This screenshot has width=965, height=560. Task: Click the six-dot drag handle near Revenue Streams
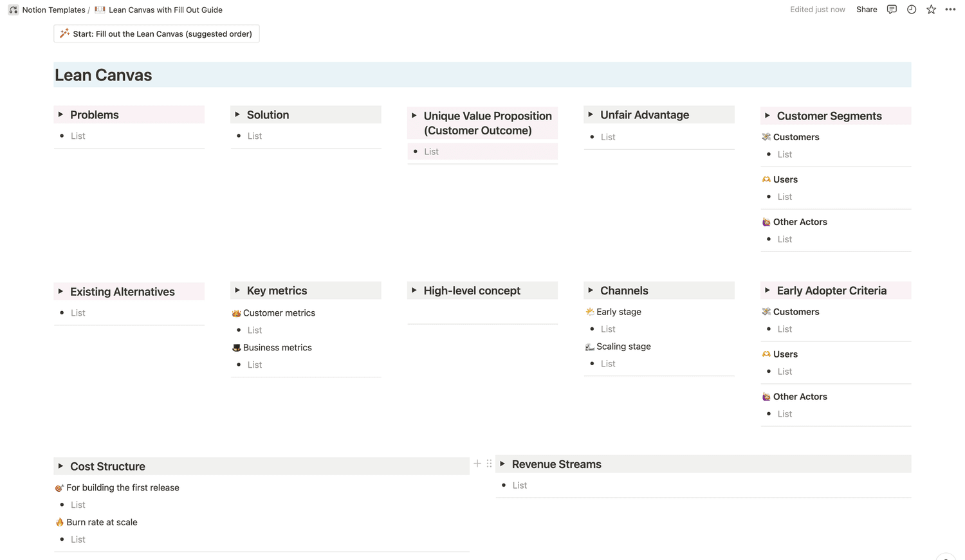[x=489, y=463]
